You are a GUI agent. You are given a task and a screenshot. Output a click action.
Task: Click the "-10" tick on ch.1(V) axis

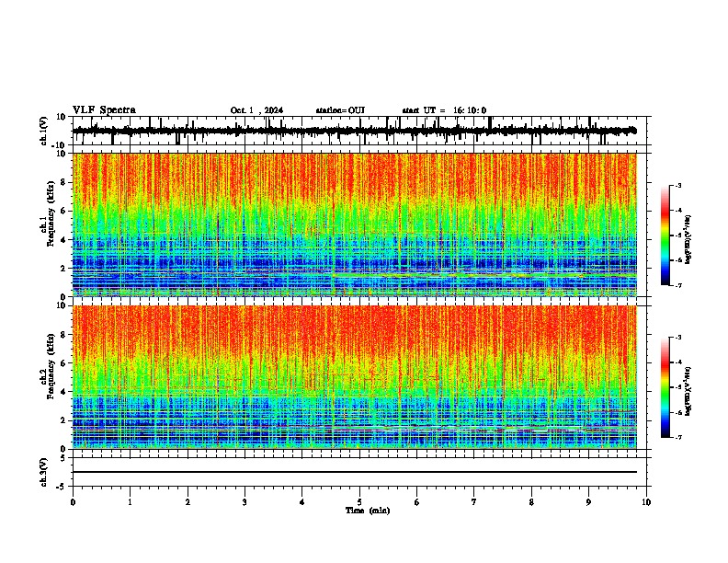(x=60, y=145)
